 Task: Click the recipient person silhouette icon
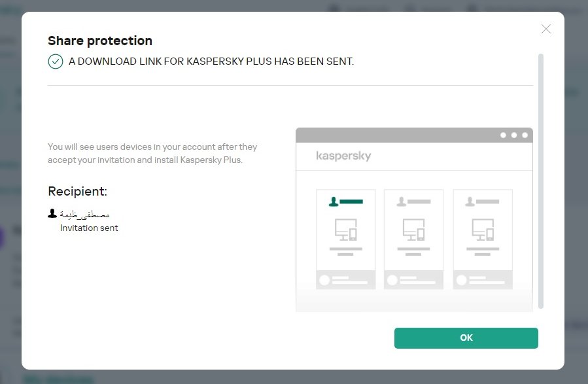click(x=52, y=214)
